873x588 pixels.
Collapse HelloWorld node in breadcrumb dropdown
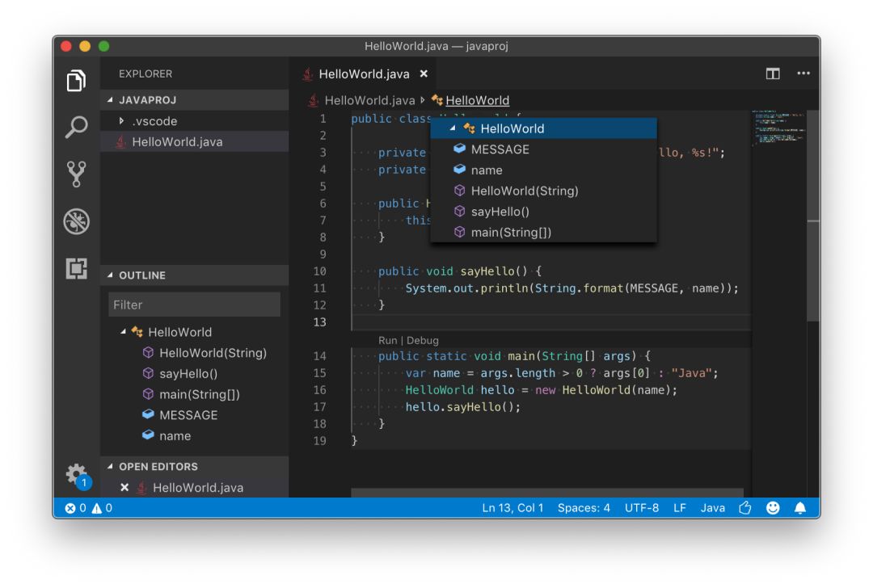[x=453, y=128]
